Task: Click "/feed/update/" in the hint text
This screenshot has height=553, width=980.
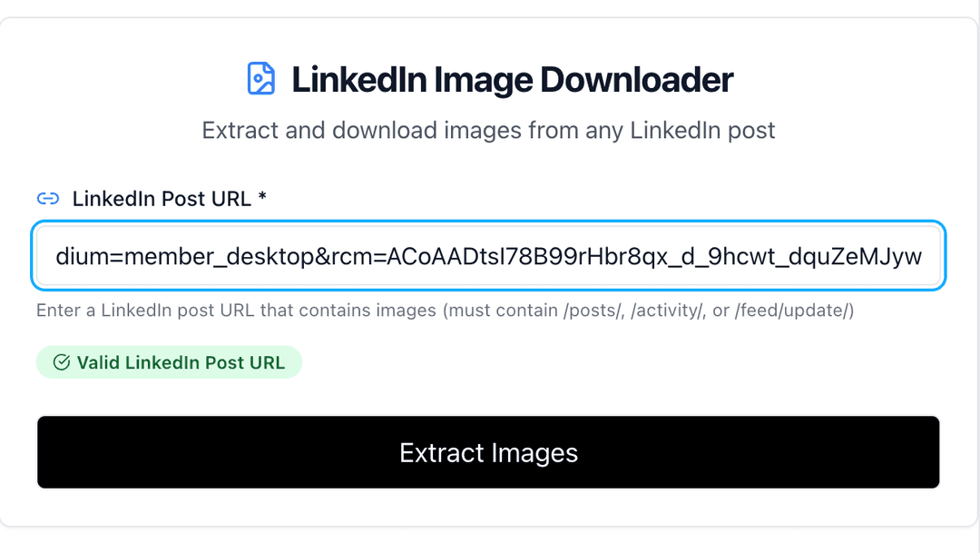Action: pos(794,311)
